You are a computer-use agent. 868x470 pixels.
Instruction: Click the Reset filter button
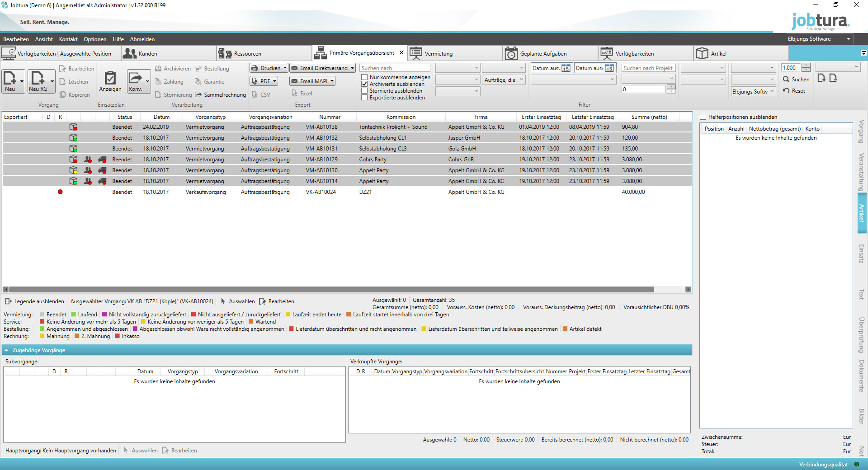[x=794, y=91]
